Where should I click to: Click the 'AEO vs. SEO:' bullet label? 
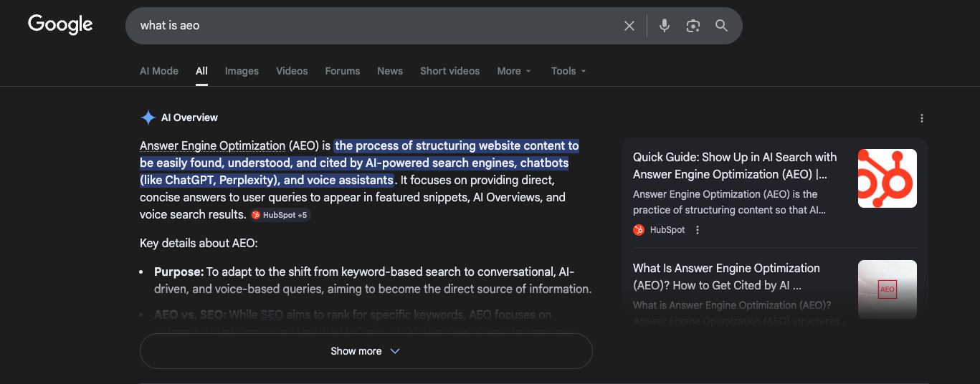click(x=190, y=315)
